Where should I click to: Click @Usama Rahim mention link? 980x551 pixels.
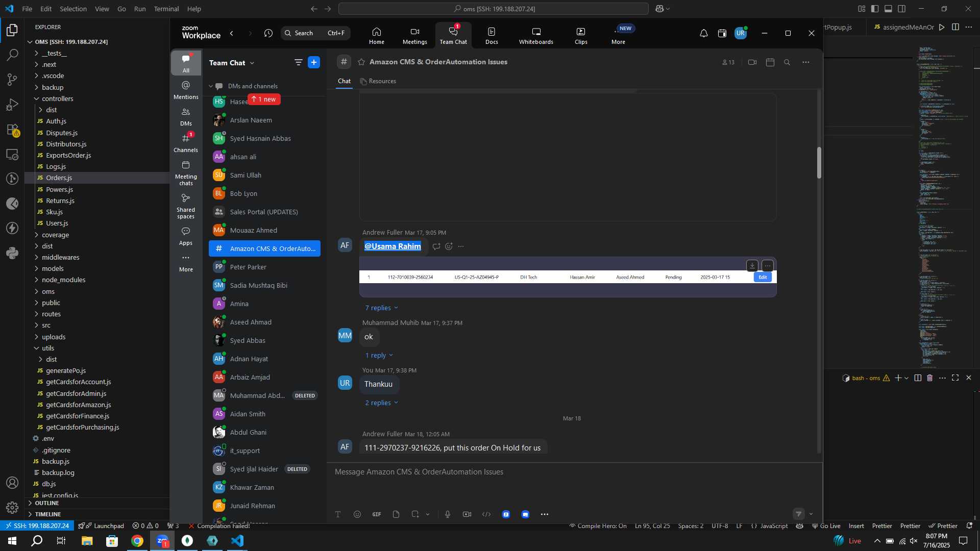[393, 246]
